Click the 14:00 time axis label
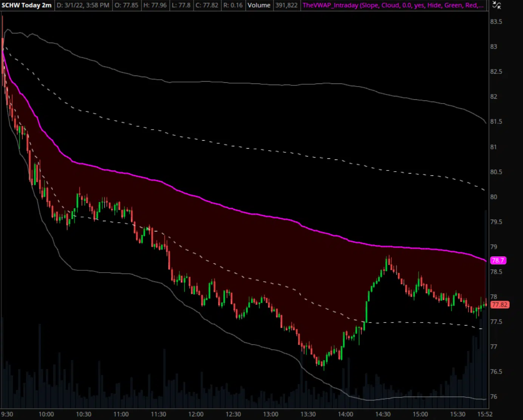523x420 pixels. pos(345,414)
